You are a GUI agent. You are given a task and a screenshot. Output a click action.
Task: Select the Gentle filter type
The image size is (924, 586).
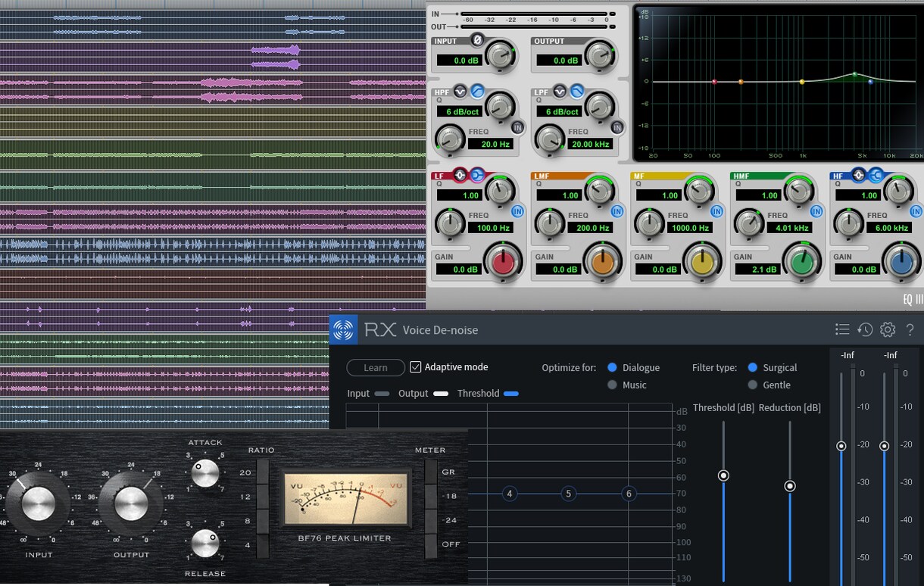(752, 385)
